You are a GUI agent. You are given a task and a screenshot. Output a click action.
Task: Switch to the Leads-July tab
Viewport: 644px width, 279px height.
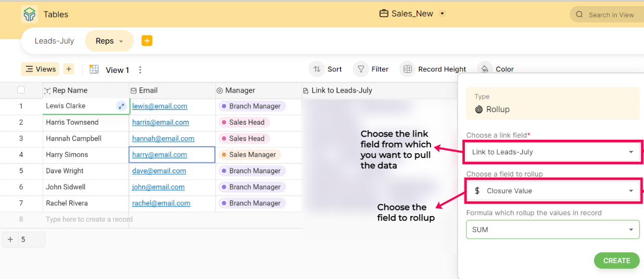(54, 41)
